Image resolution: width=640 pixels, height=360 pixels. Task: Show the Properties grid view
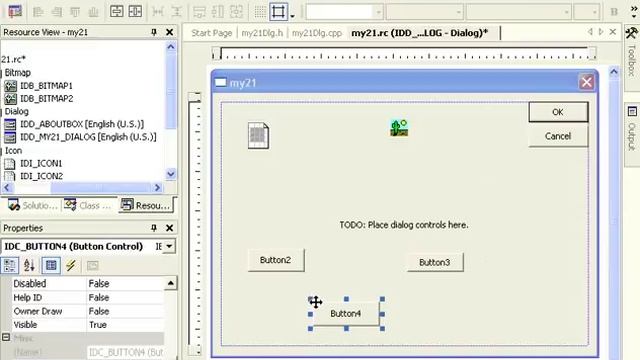coord(51,265)
